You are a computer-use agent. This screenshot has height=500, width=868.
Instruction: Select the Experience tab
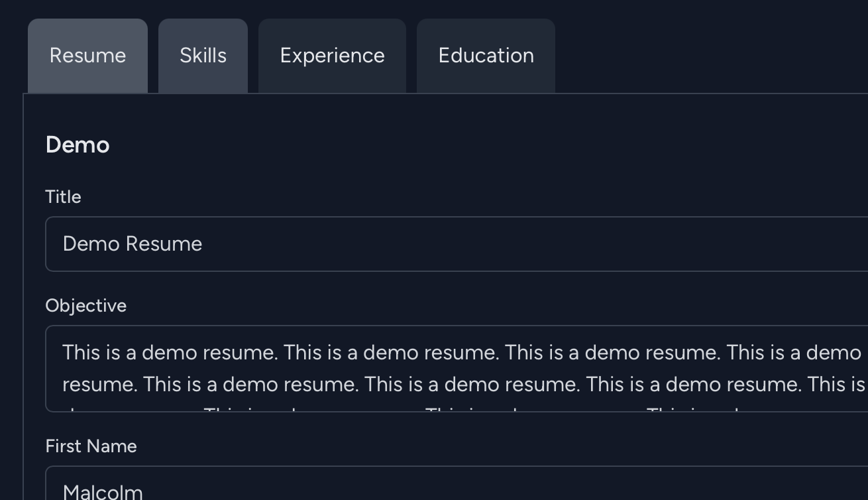(x=332, y=56)
